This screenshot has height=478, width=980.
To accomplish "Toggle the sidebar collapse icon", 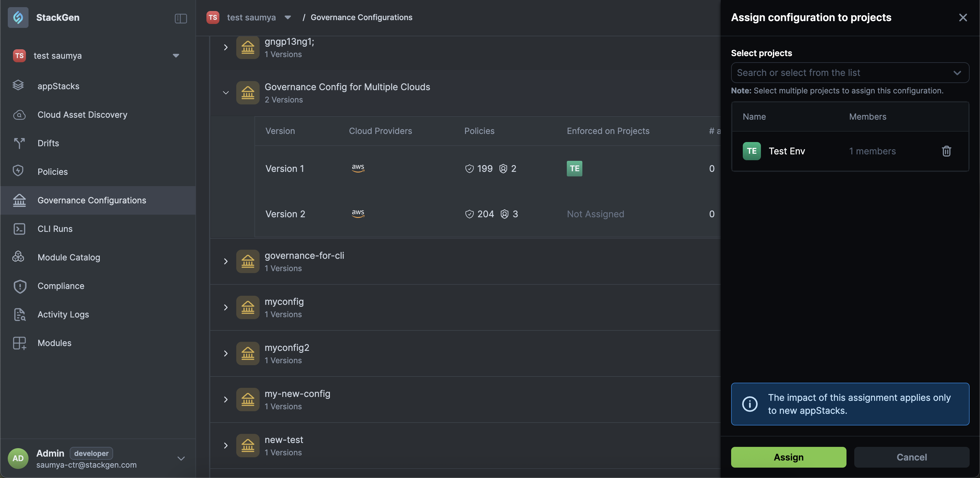I will pyautogui.click(x=181, y=18).
